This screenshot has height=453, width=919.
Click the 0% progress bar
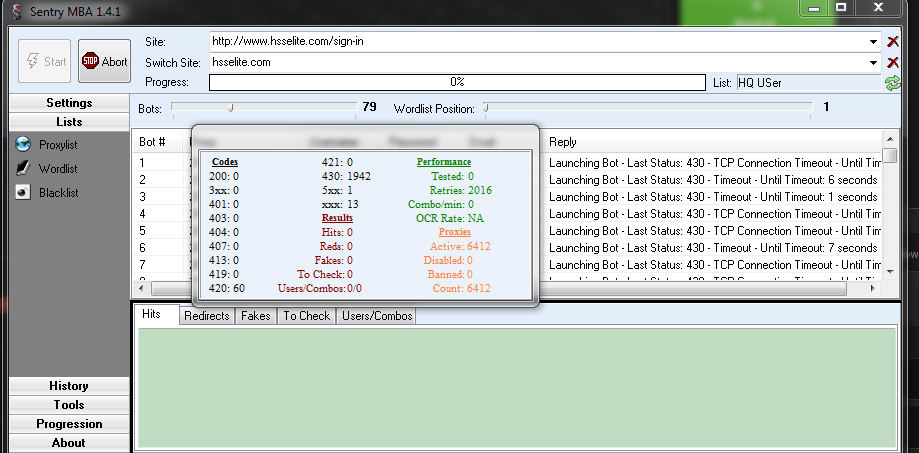tap(457, 82)
